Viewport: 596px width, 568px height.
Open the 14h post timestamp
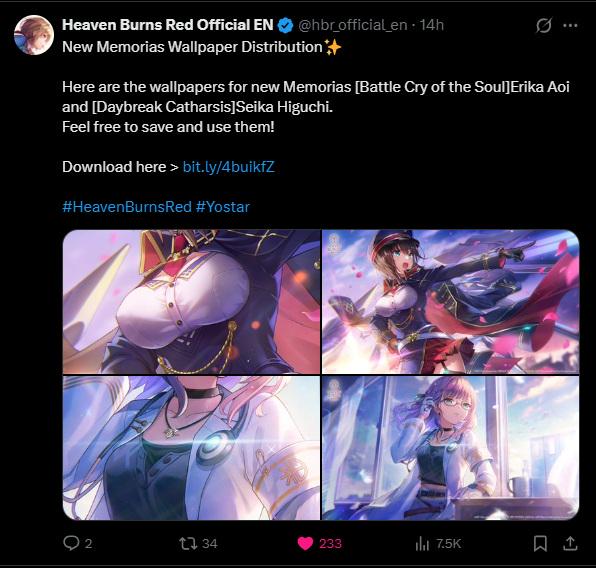pyautogui.click(x=432, y=25)
